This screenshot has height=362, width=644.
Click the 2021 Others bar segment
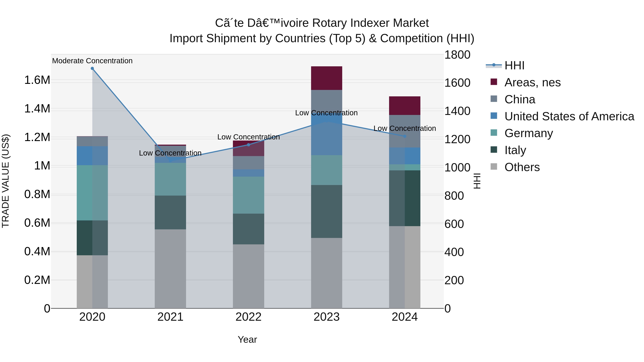(170, 269)
